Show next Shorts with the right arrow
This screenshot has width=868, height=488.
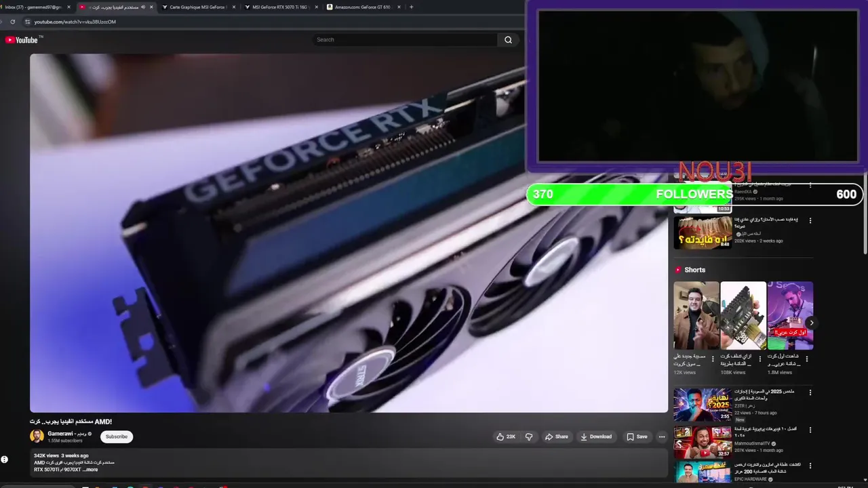(811, 323)
